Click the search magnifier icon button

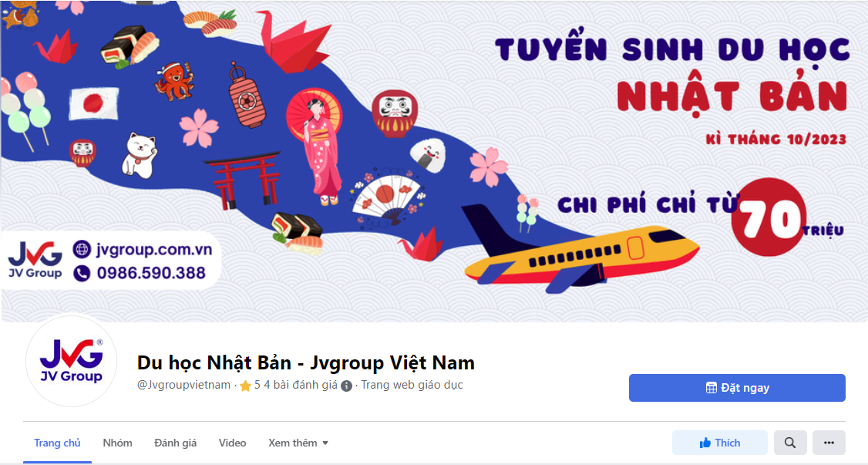tap(790, 443)
